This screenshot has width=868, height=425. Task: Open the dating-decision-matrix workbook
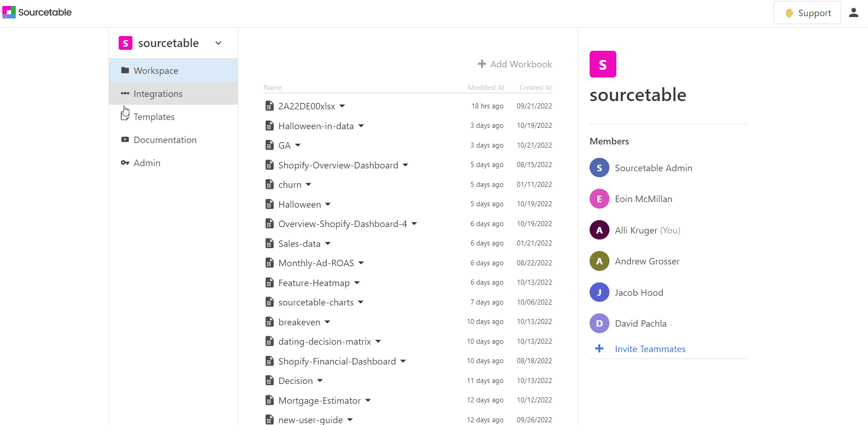[325, 341]
